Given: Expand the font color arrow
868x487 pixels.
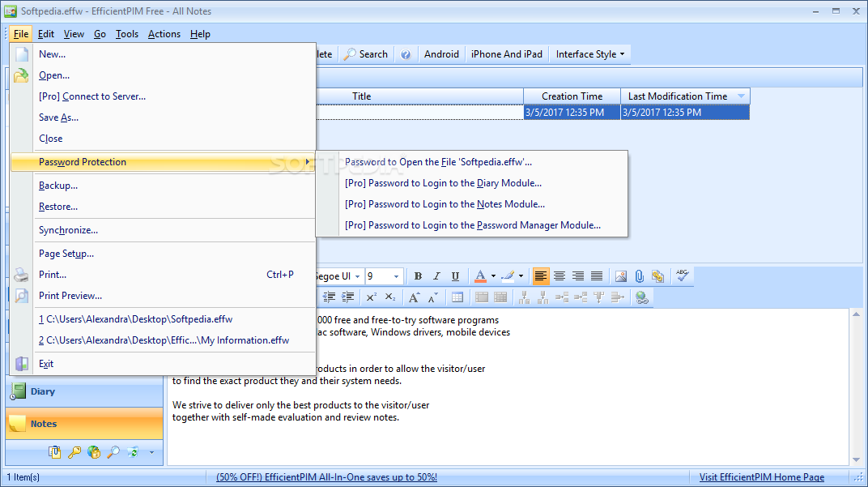Looking at the screenshot, I should point(493,276).
